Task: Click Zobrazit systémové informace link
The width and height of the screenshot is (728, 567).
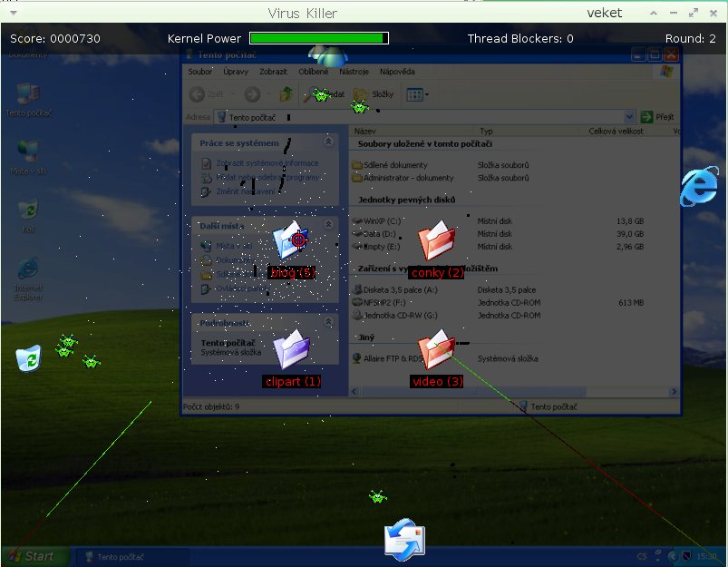Action: [x=267, y=163]
